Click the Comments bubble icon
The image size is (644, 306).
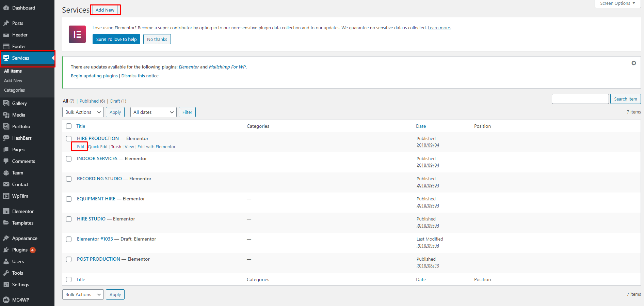[6, 161]
